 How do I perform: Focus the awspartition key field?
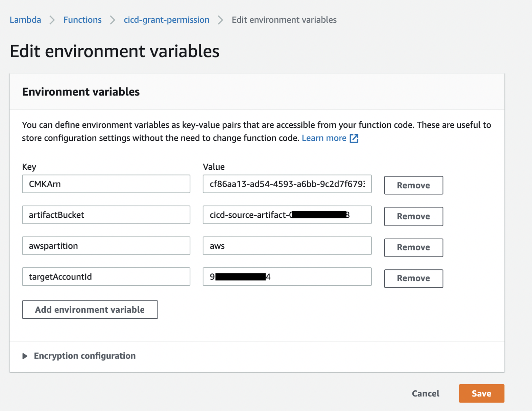[x=106, y=246]
